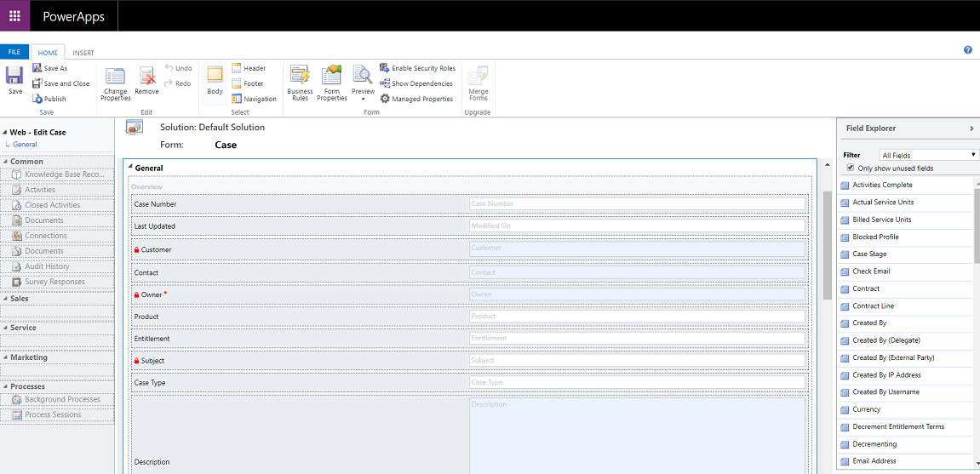The image size is (980, 474).
Task: Click Undo in the Edit group
Action: coord(179,68)
